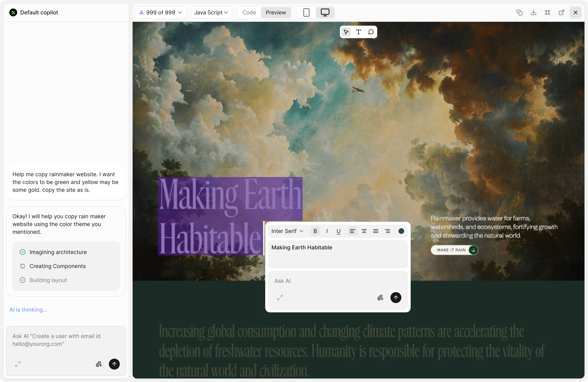Click the Creating Components spinner icon
The height and width of the screenshot is (382, 588).
pyautogui.click(x=23, y=266)
